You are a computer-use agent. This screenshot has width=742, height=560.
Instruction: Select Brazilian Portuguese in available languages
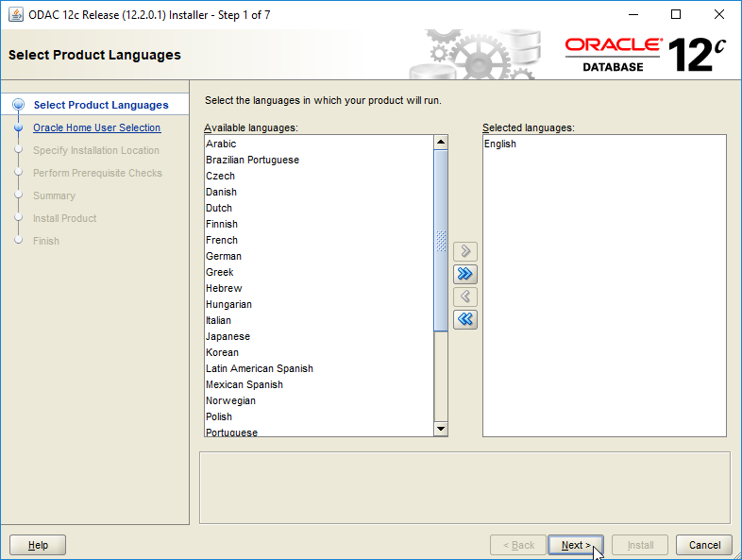(x=319, y=160)
